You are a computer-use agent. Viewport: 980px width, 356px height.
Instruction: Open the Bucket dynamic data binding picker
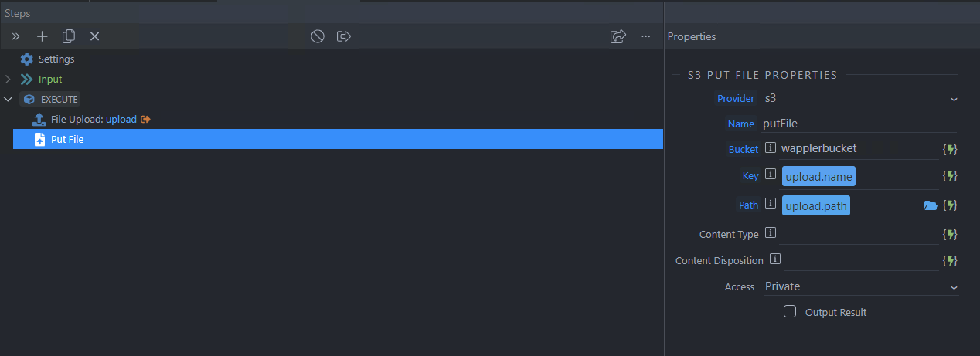[x=951, y=149]
